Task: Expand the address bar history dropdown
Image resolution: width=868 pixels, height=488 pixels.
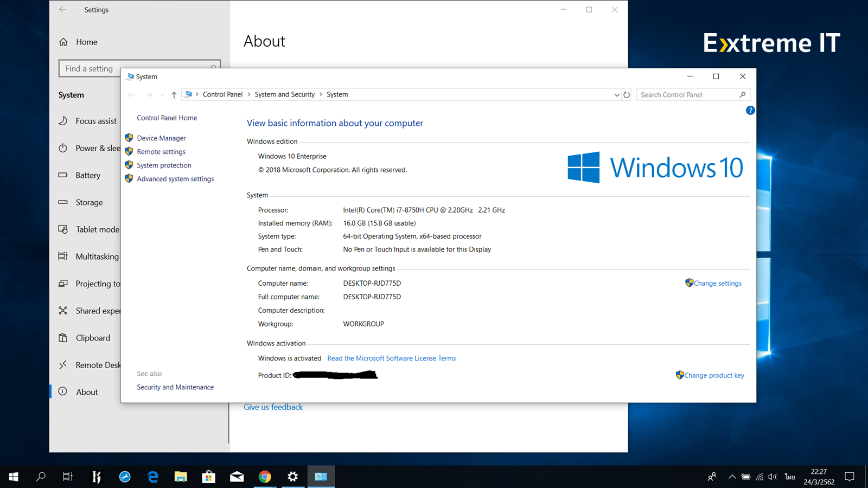Action: pyautogui.click(x=616, y=95)
